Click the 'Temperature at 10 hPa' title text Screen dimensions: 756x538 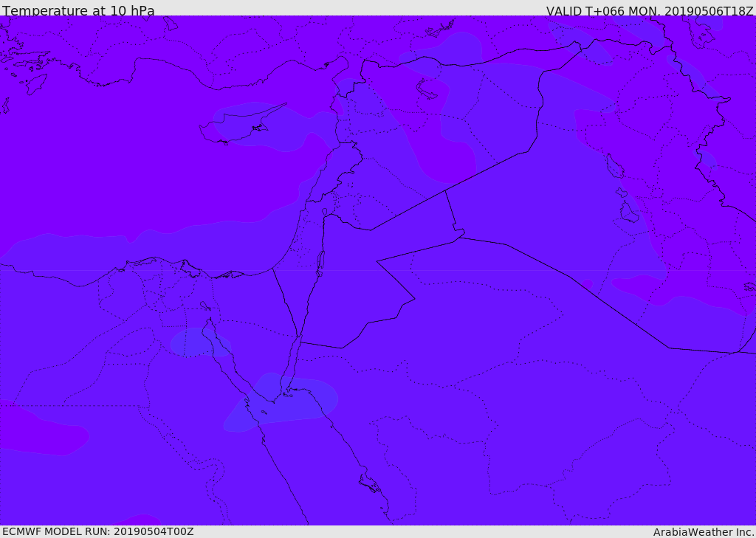click(x=78, y=10)
